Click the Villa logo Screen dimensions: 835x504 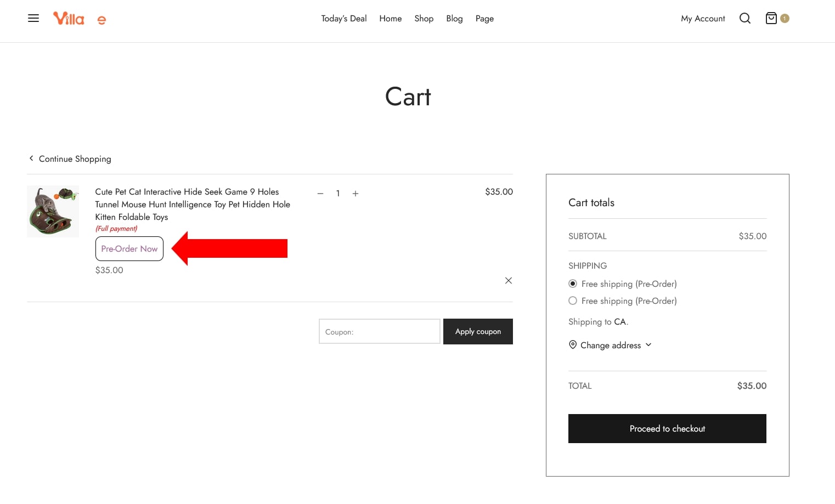pyautogui.click(x=69, y=19)
